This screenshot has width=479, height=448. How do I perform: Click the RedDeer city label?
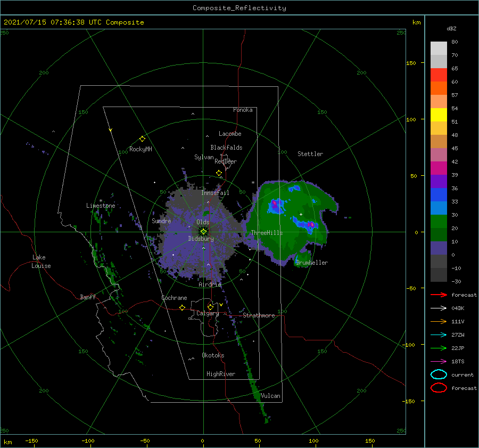click(226, 161)
